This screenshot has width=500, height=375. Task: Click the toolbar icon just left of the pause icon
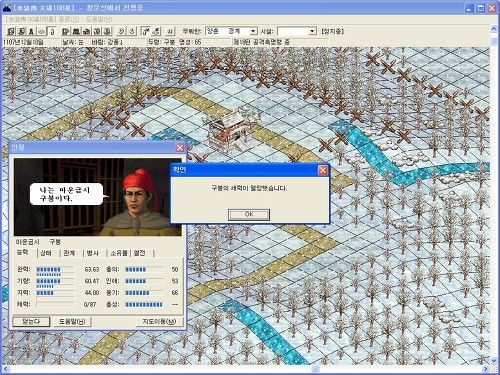point(156,31)
